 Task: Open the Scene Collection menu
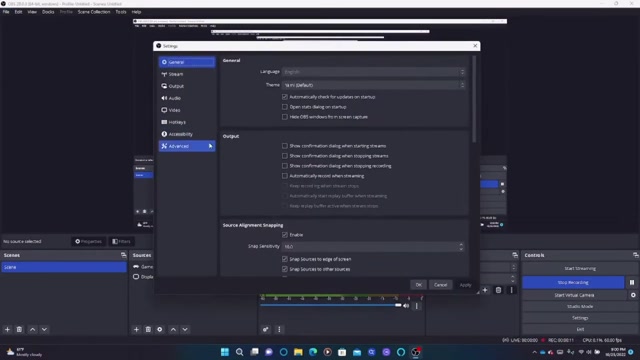tap(94, 12)
